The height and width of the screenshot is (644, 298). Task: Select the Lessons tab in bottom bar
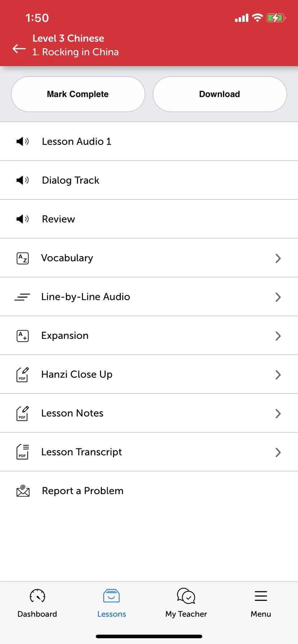click(112, 603)
